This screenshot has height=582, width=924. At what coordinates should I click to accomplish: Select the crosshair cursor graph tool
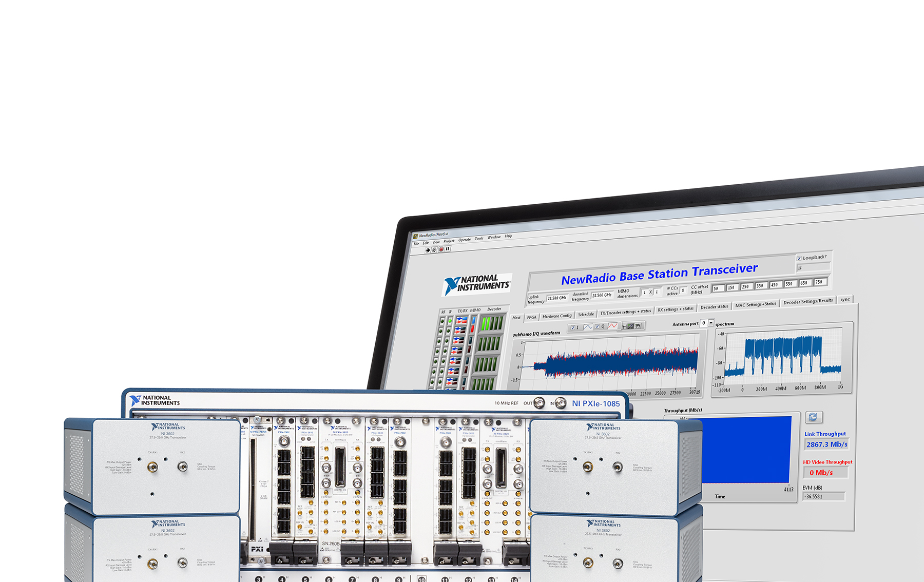click(624, 326)
